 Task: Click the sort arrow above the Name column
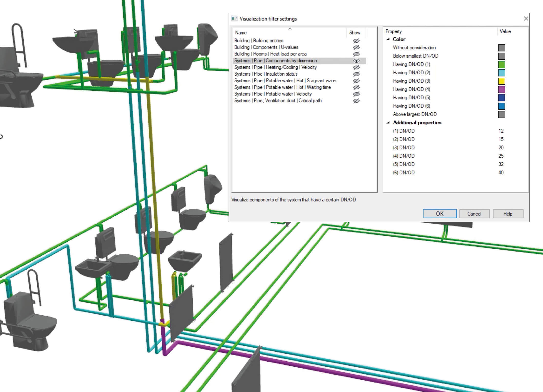point(290,29)
